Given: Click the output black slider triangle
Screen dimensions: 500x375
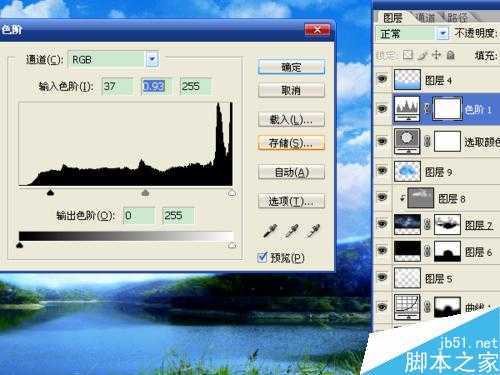Looking at the screenshot, I should point(19,245).
